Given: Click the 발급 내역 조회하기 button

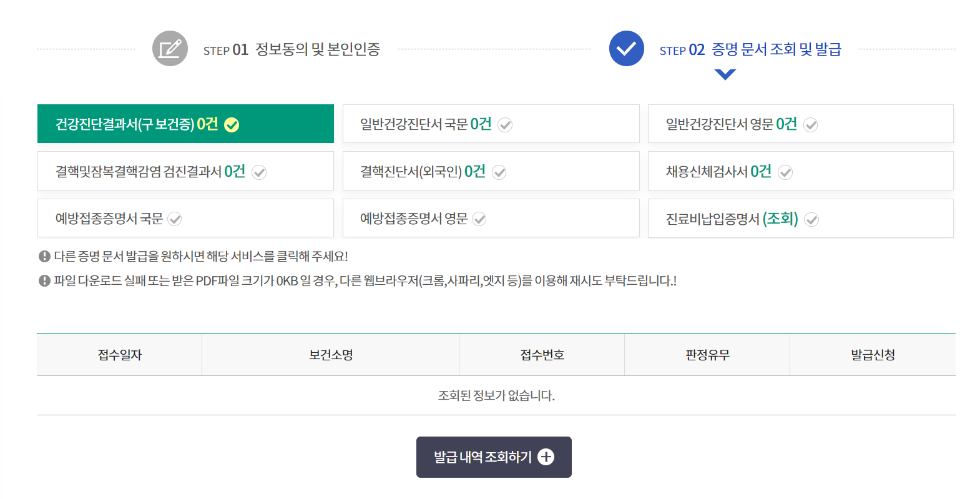Looking at the screenshot, I should click(493, 457).
